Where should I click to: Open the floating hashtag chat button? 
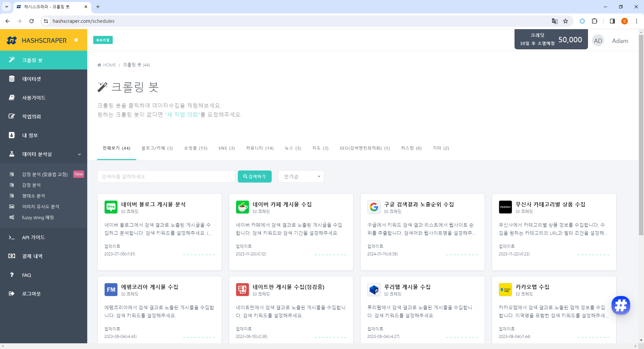click(621, 305)
